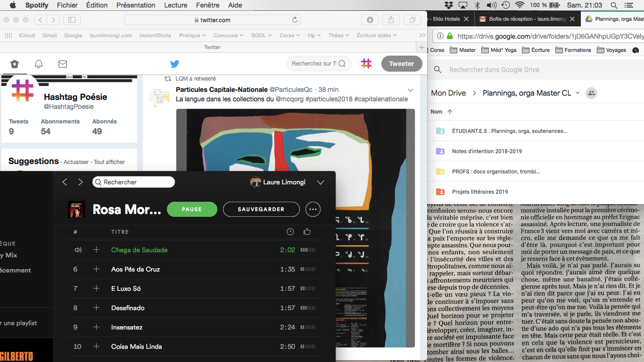This screenshot has height=362, width=644.
Task: Add Desafinado to library with plus icon
Action: pos(97,308)
